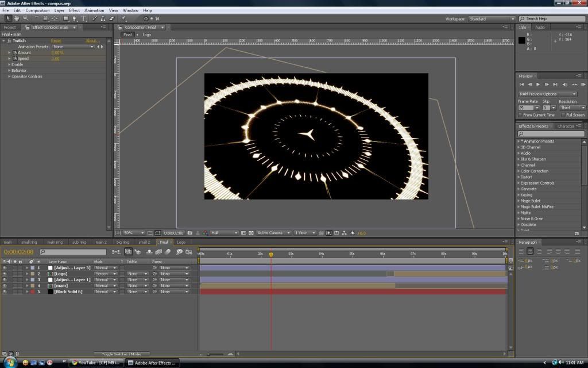The width and height of the screenshot is (588, 368).
Task: Select the Pen tool
Action: [x=75, y=18]
